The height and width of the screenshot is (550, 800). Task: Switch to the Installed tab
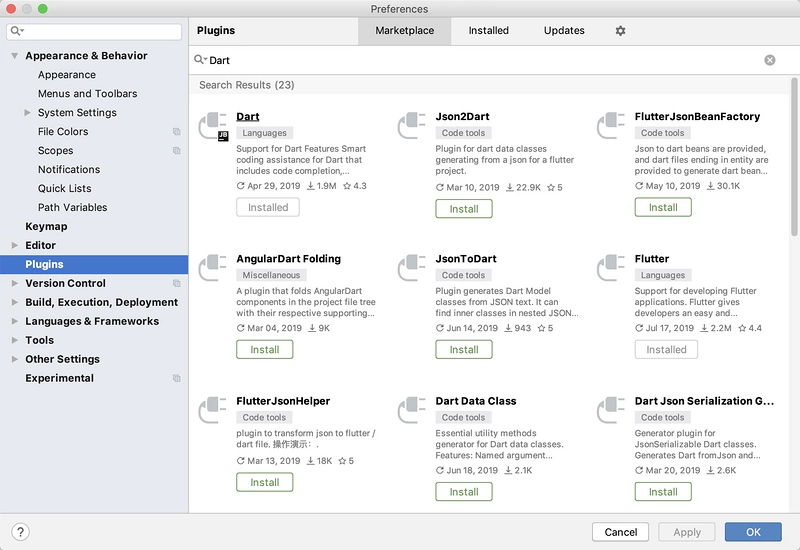(488, 31)
